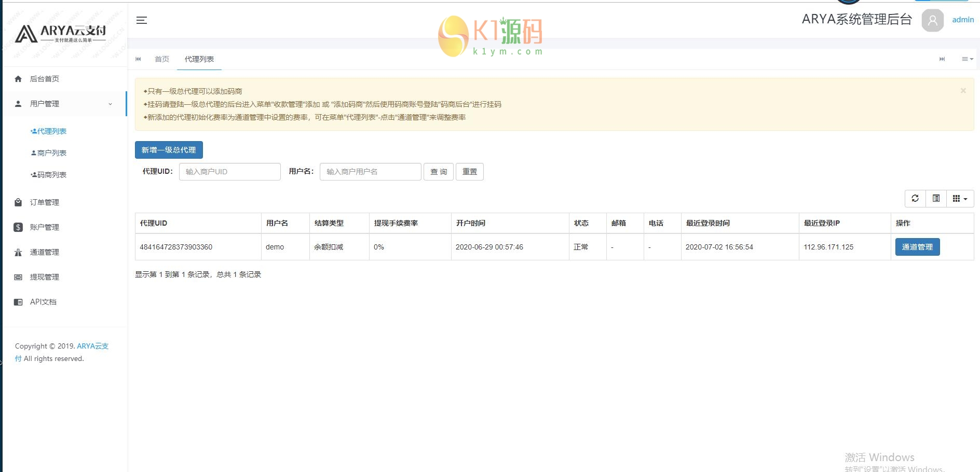Click the dollar icon beside 账户管理

point(18,227)
